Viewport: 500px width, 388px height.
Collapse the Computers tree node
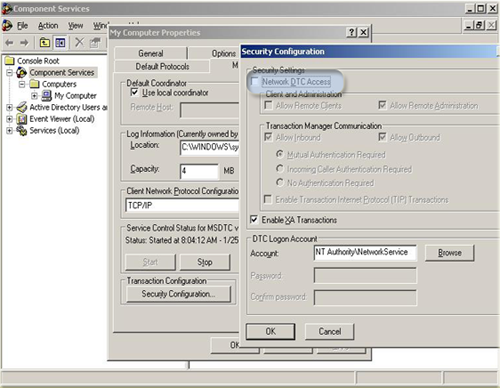22,84
